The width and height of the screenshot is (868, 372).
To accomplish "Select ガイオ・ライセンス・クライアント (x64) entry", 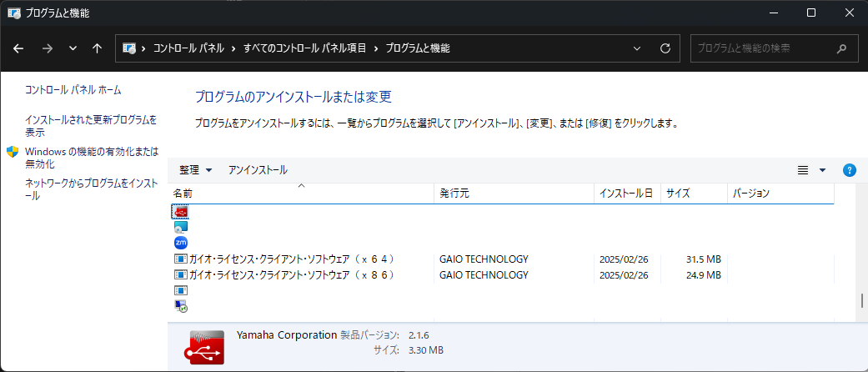I will (x=290, y=259).
